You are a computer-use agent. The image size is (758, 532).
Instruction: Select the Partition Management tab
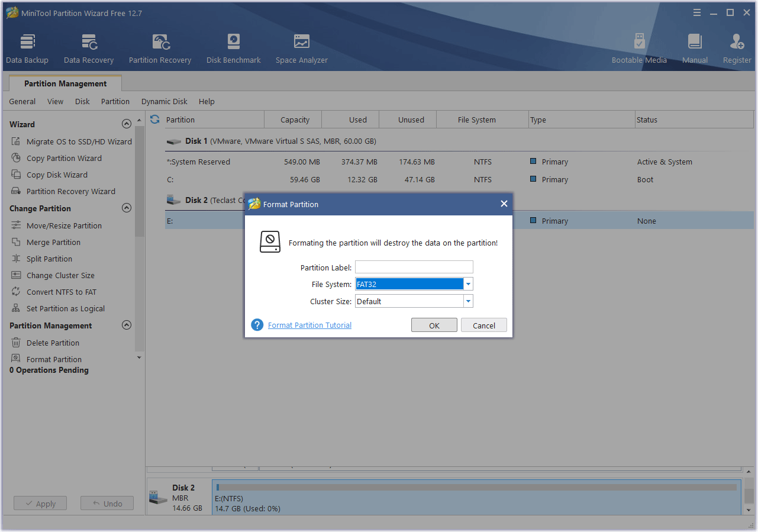pyautogui.click(x=66, y=83)
